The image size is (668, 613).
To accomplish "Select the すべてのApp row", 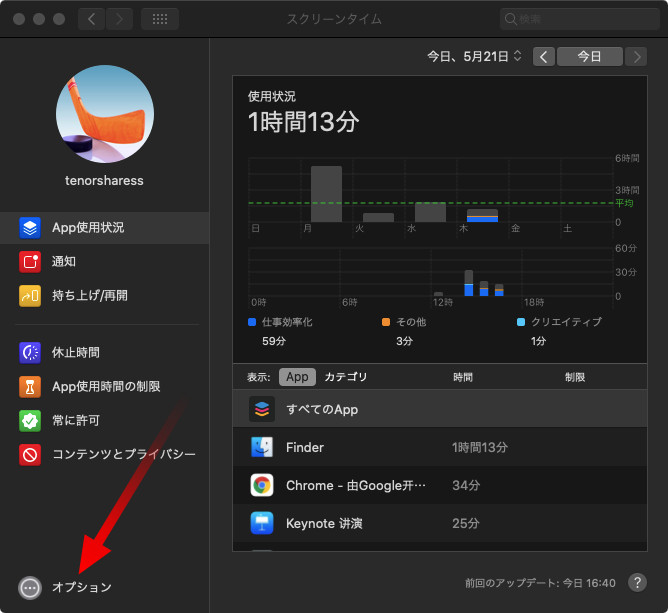I will point(440,409).
